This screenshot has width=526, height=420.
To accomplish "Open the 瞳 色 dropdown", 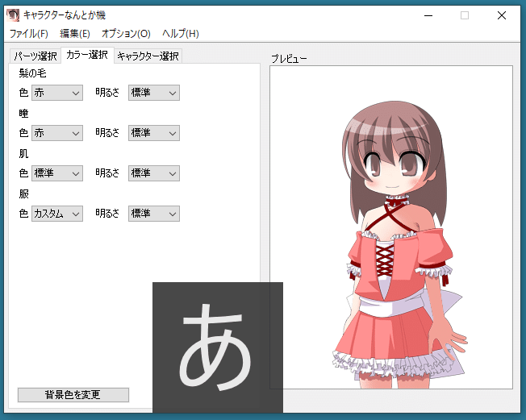I will [x=57, y=133].
